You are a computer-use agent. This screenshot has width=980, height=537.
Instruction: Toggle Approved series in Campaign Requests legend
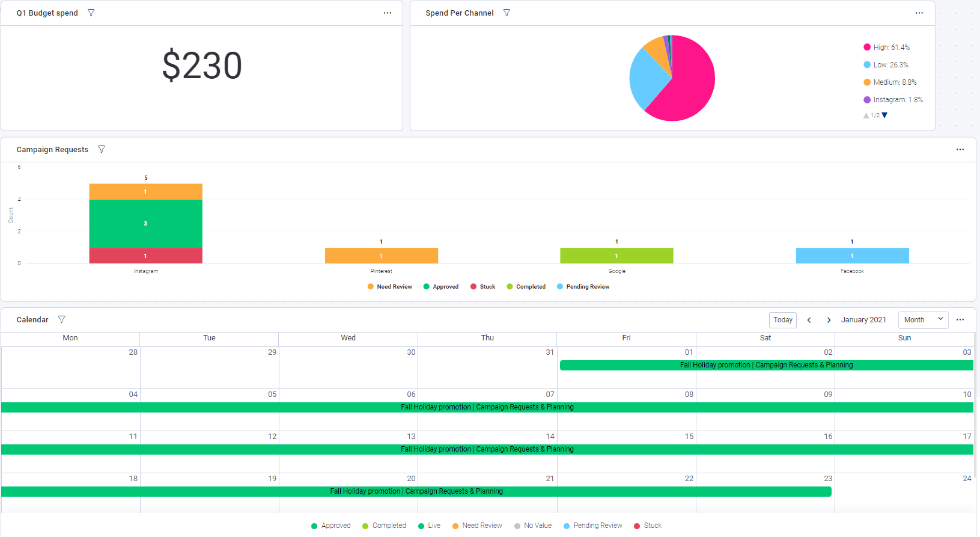(440, 287)
